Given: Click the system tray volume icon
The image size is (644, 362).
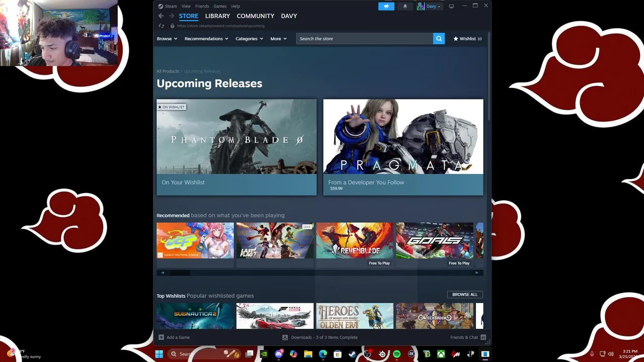Looking at the screenshot, I should coord(611,354).
